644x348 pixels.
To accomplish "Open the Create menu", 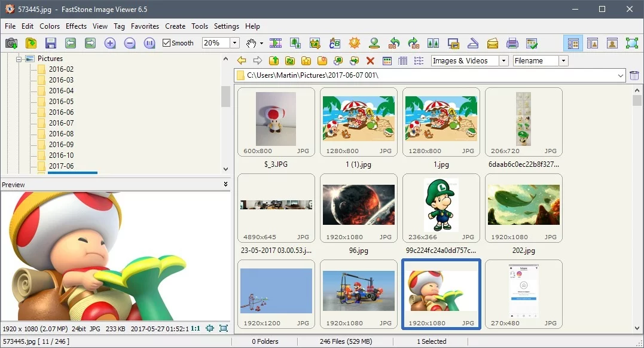I will tap(175, 26).
